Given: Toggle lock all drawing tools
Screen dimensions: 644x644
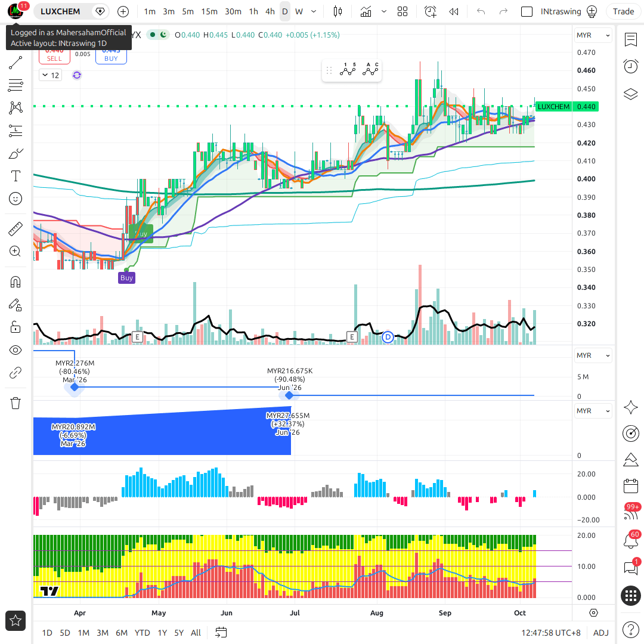Looking at the screenshot, I should tap(16, 327).
